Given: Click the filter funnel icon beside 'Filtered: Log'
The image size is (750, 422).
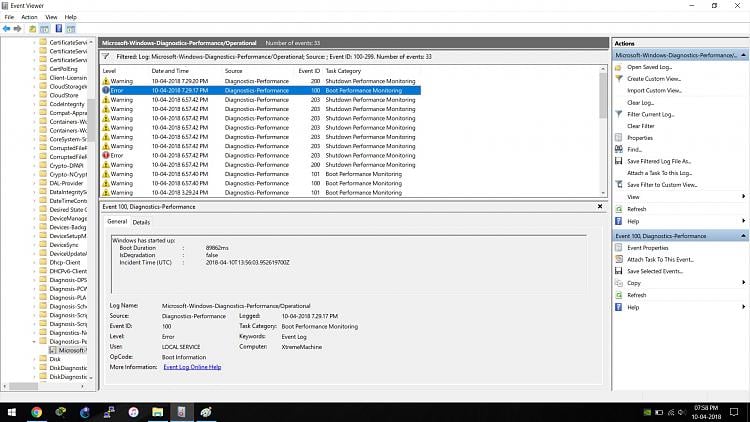Looking at the screenshot, I should tap(106, 56).
